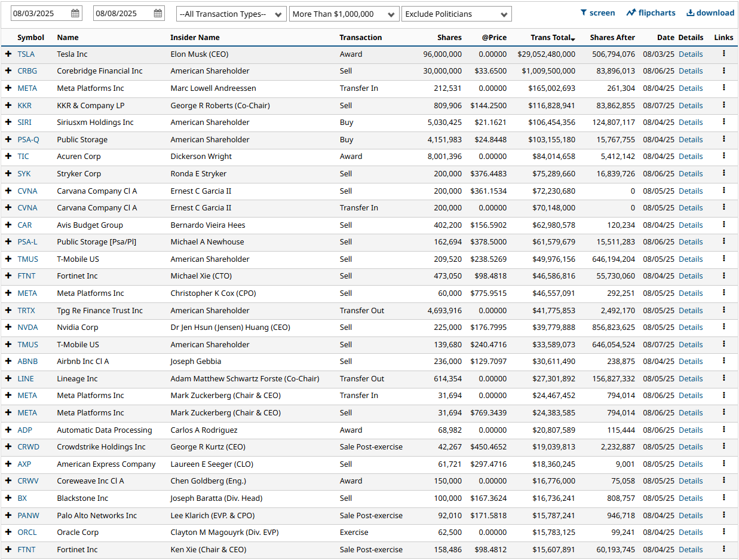Open the three-dot links menu for KKR row
The image size is (739, 560).
click(723, 105)
